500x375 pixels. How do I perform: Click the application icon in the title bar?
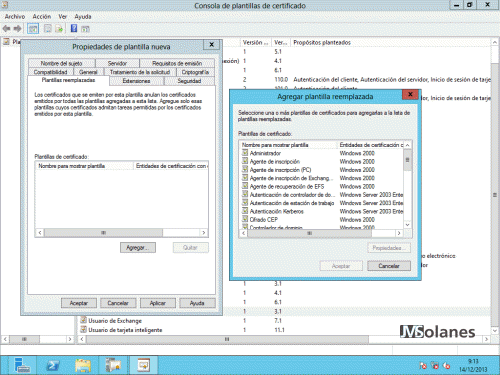[5, 5]
